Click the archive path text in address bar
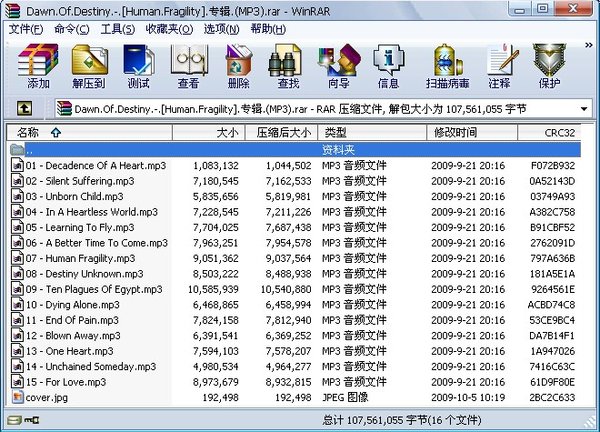The height and width of the screenshot is (432, 600). [x=300, y=109]
